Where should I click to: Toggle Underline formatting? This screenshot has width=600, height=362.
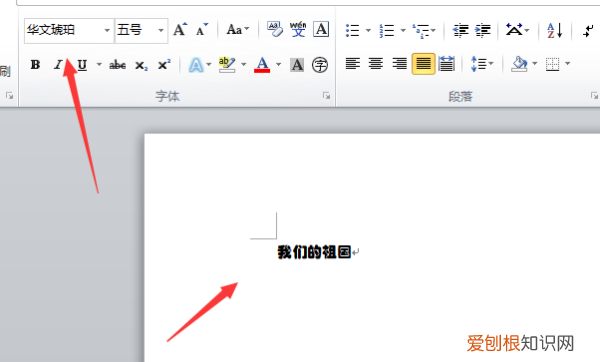[82, 65]
